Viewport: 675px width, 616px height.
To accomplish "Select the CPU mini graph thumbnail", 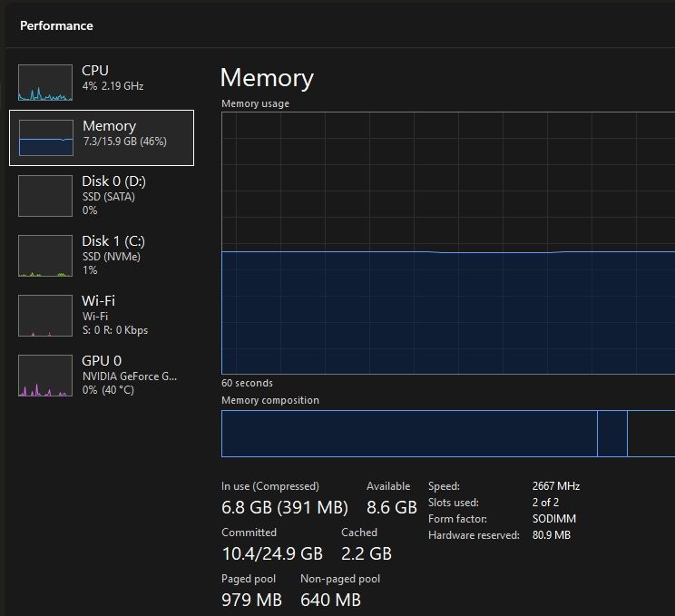I will coord(45,83).
